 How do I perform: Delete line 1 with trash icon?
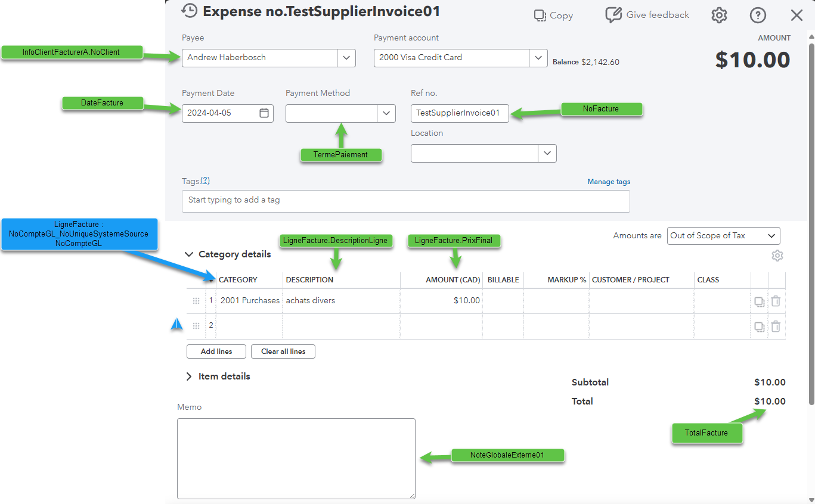tap(776, 301)
